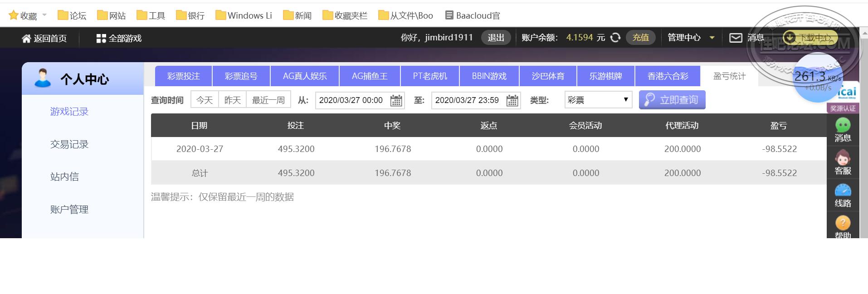Viewport: 868px width, 294px height.
Task: Switch to the AG真人娱乐 tab
Action: click(305, 76)
